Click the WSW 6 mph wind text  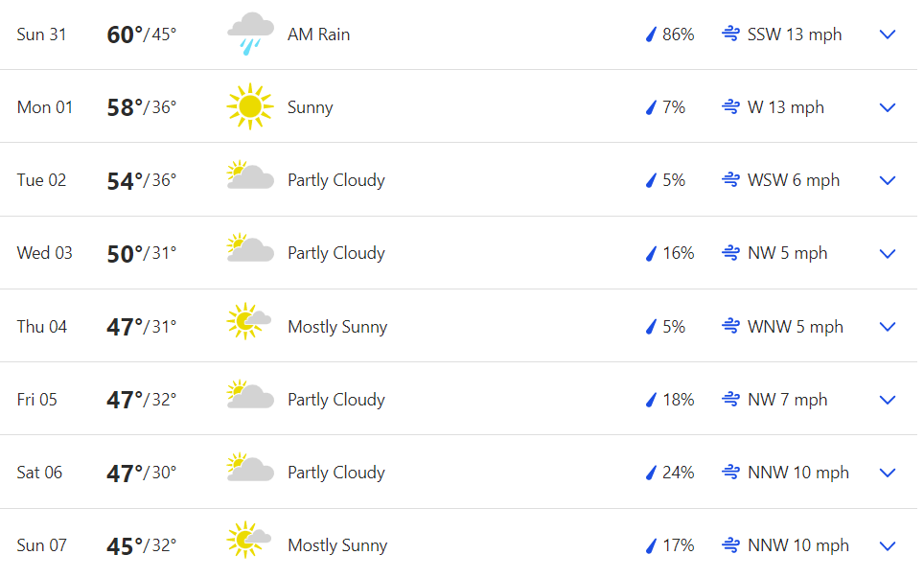point(793,180)
